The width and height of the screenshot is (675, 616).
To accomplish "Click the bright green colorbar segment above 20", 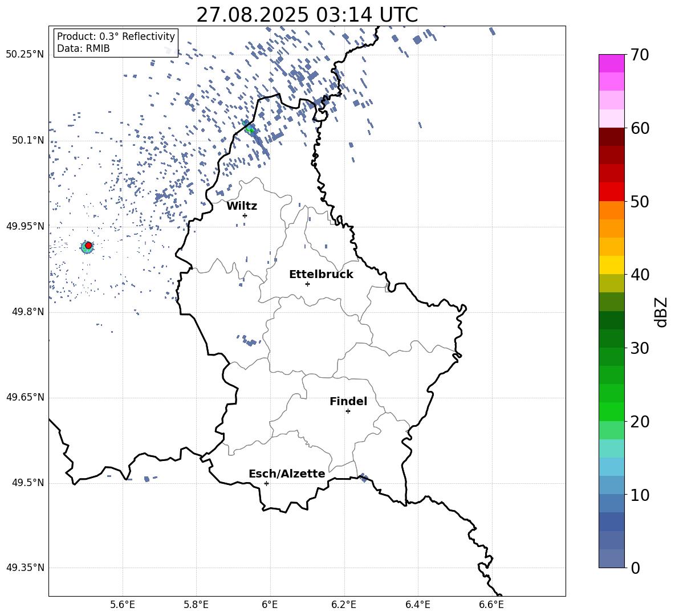I will 611,411.
